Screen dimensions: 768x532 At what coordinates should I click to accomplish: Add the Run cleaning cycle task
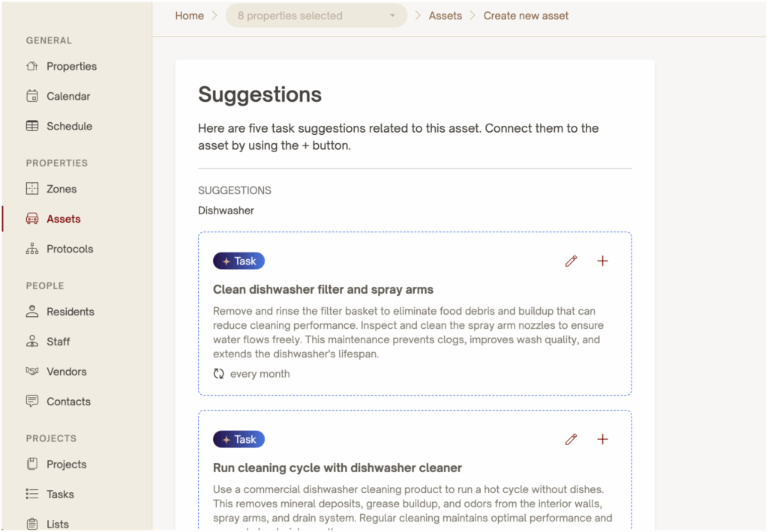click(x=602, y=439)
